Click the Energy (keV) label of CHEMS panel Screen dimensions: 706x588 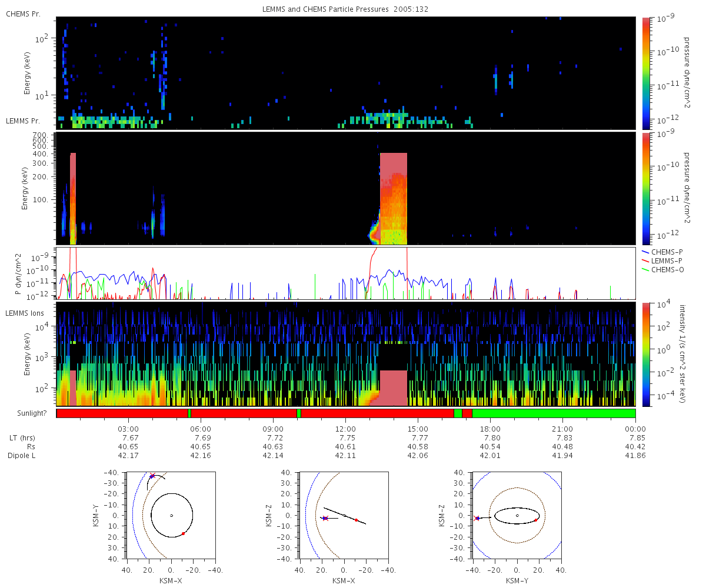pos(27,73)
